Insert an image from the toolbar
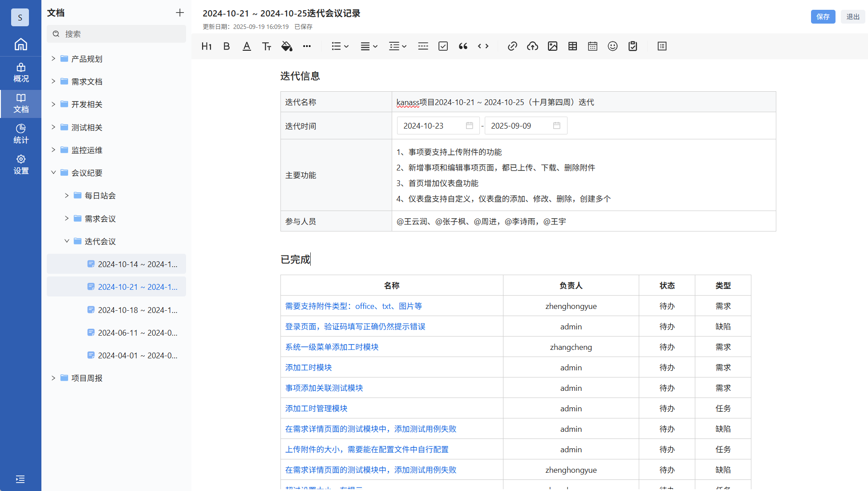This screenshot has width=868, height=491. [552, 46]
